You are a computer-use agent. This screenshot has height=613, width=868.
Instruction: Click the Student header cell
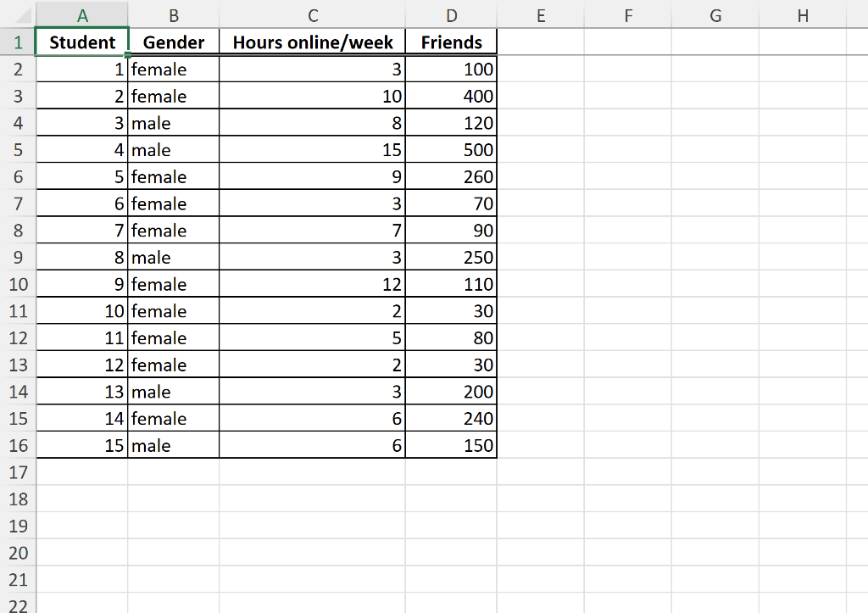click(x=82, y=42)
